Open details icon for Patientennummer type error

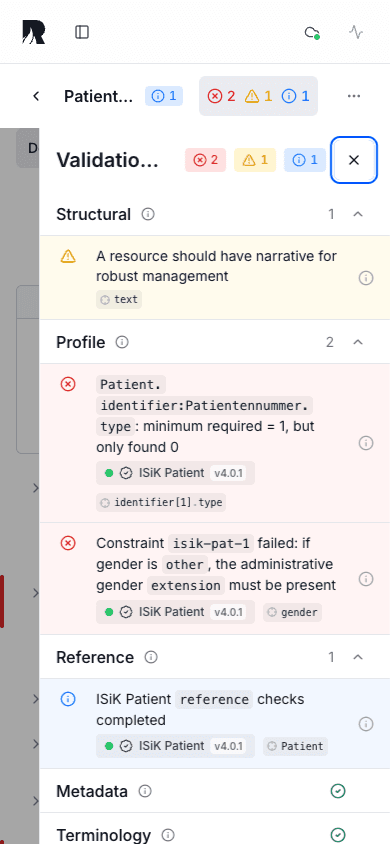(x=366, y=443)
